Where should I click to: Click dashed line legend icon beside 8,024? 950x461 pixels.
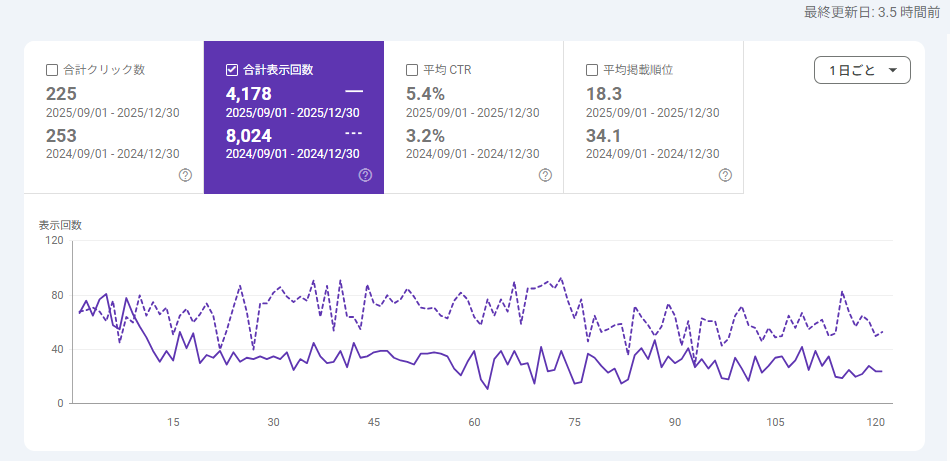click(x=353, y=133)
